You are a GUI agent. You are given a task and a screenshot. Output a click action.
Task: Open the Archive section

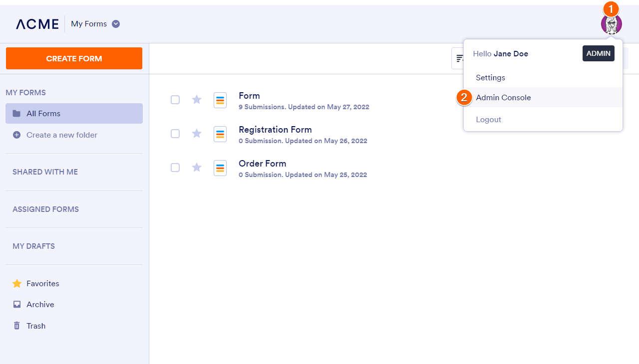[40, 304]
